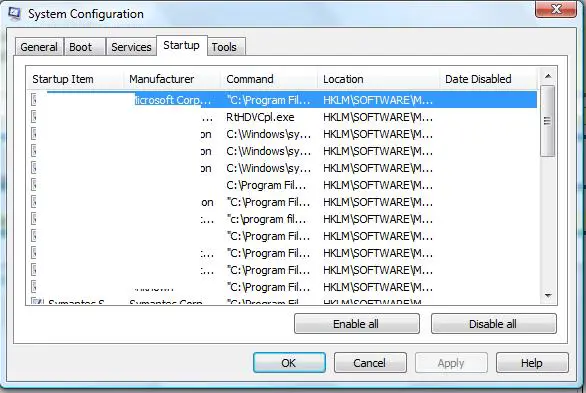This screenshot has height=393, width=586.
Task: Click the scrollbar down arrow
Action: point(548,295)
